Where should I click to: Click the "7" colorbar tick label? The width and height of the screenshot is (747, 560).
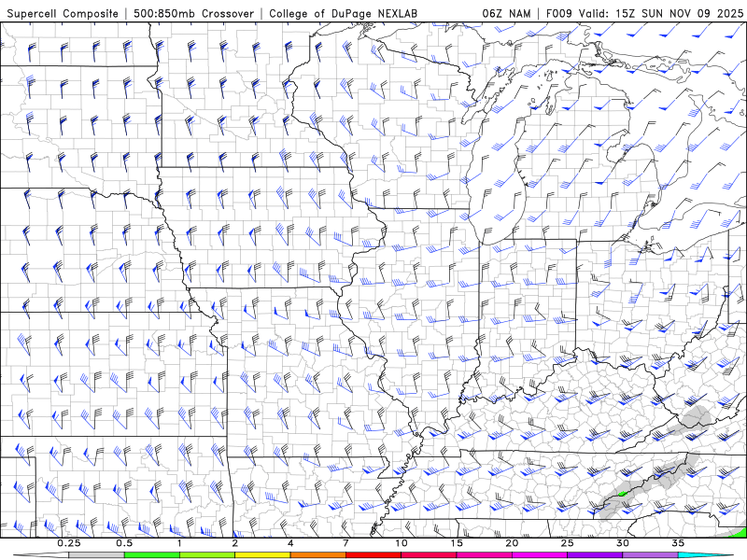coord(345,543)
